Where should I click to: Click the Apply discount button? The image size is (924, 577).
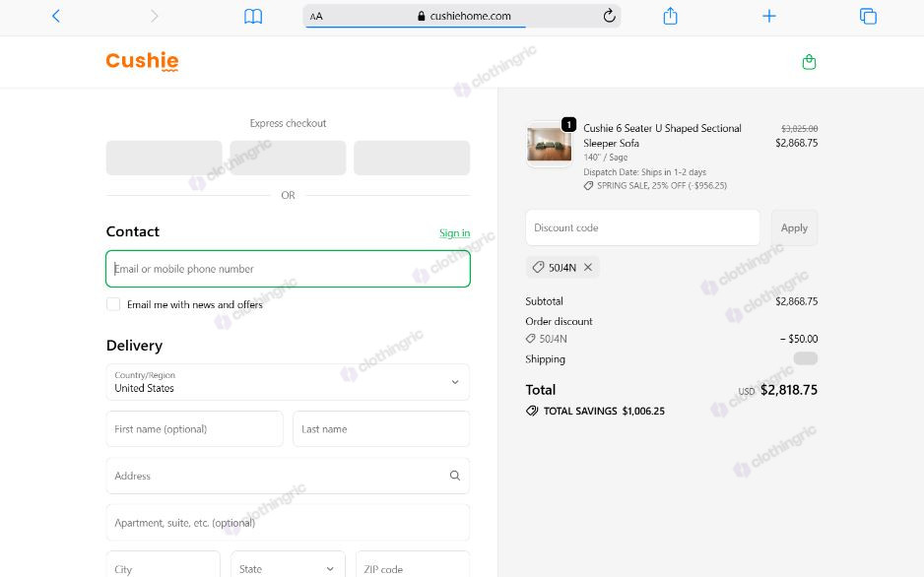[x=794, y=227]
